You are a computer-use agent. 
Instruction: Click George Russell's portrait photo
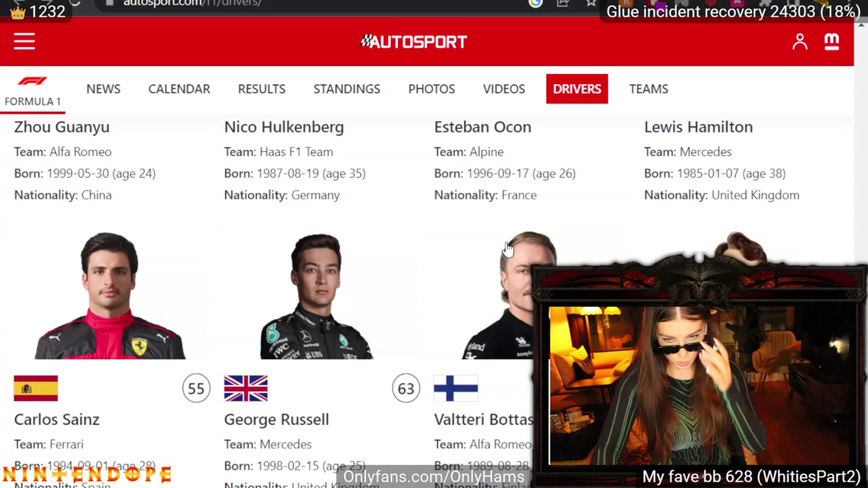(x=317, y=296)
